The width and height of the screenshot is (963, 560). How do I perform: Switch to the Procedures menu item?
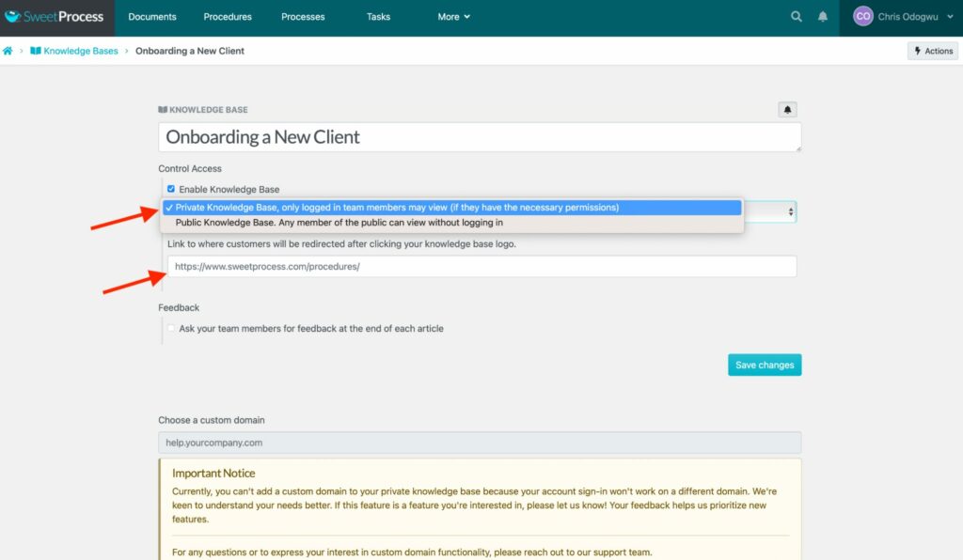click(x=227, y=16)
